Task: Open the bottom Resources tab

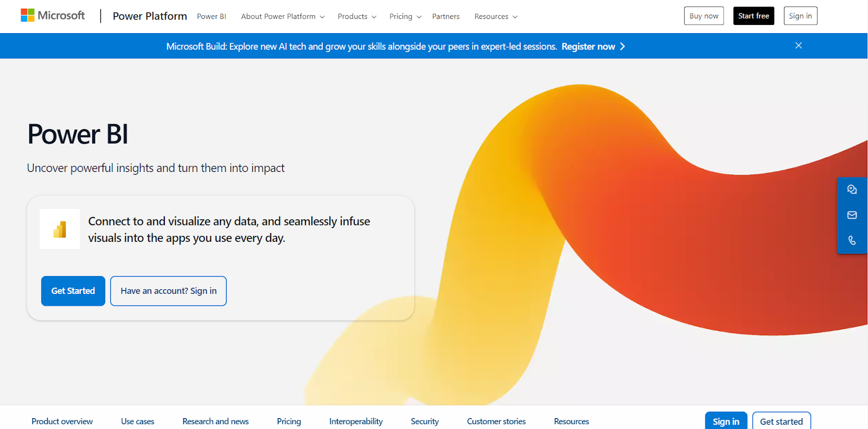Action: [571, 421]
